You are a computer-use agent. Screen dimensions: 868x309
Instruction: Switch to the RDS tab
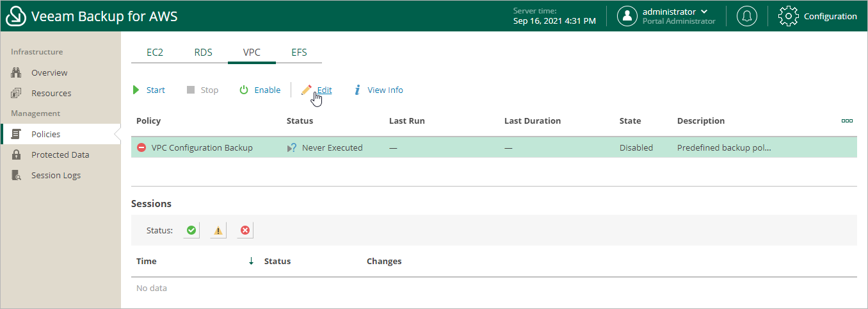point(204,53)
